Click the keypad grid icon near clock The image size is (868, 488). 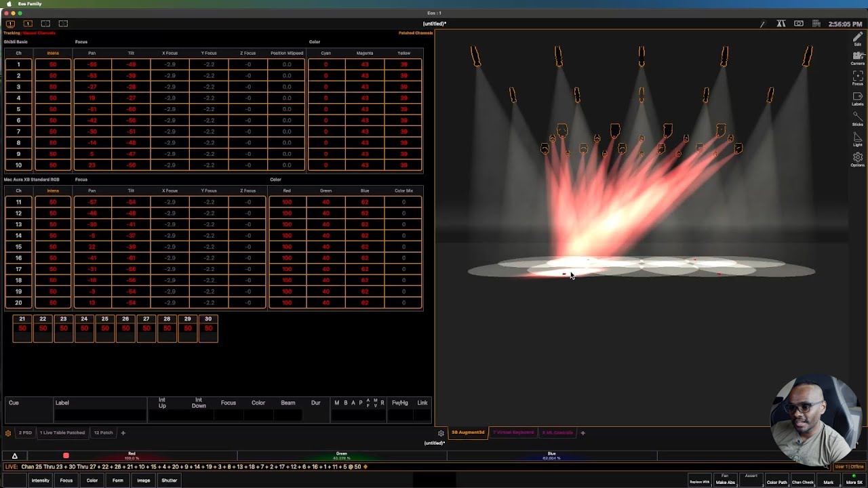tap(817, 24)
